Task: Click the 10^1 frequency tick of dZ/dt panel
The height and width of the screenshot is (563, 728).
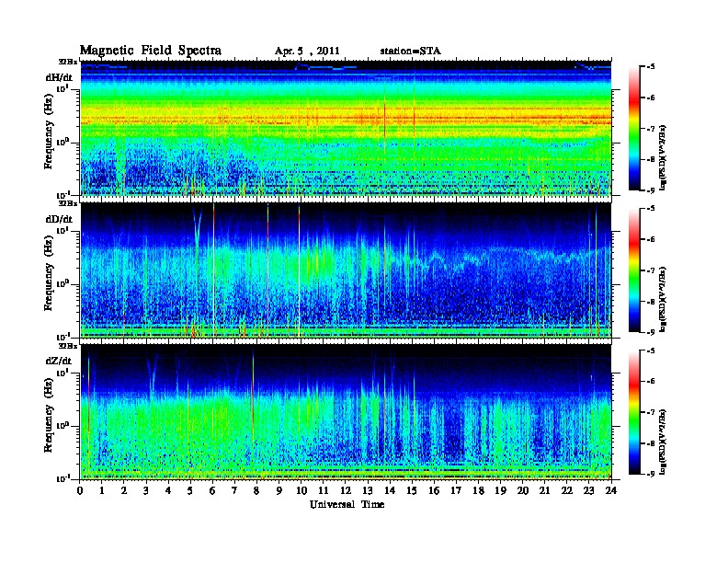Action: pos(63,373)
